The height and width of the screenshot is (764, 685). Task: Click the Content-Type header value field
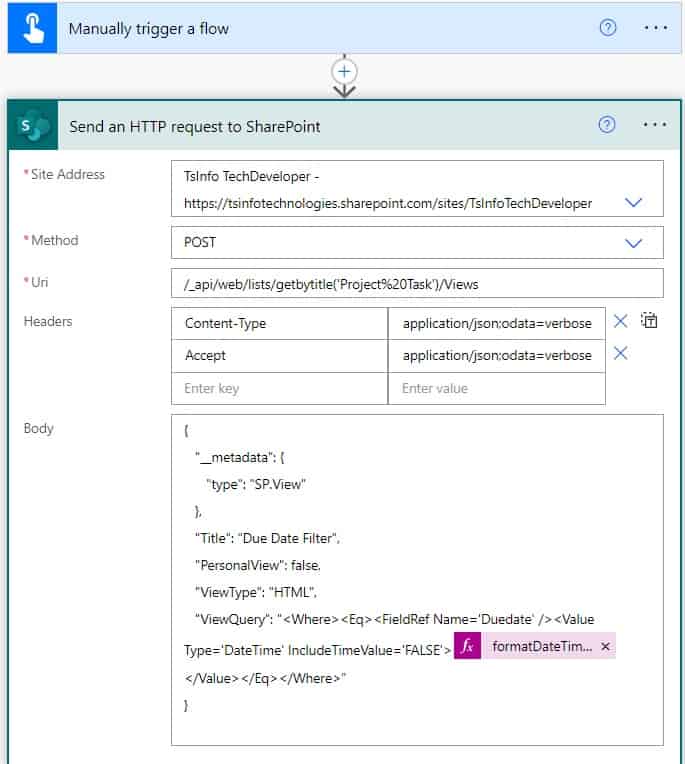click(x=497, y=324)
